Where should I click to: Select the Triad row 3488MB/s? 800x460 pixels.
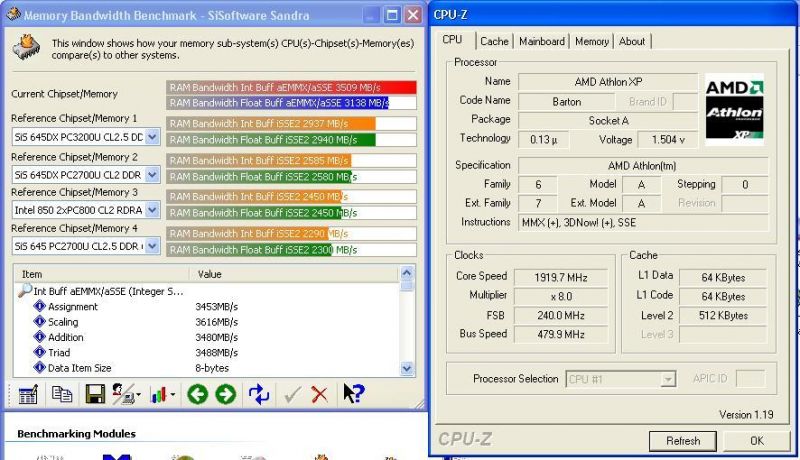coord(206,352)
